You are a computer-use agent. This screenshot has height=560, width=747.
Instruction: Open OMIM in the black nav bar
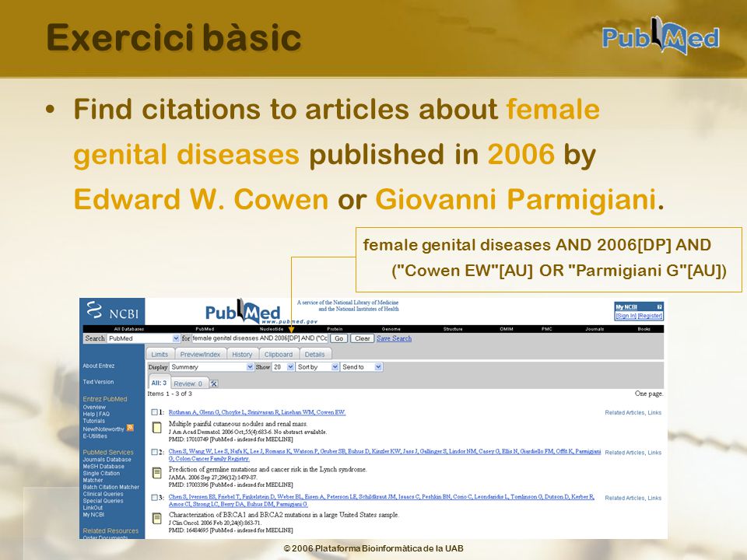[506, 329]
